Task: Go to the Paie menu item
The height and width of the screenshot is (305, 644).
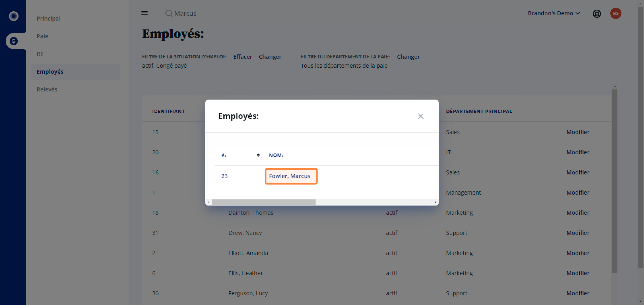Action: click(42, 36)
